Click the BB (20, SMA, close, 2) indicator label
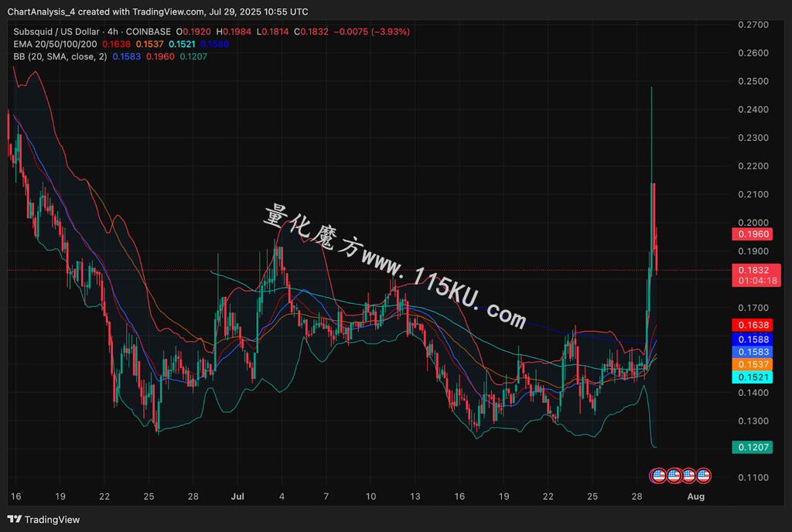The image size is (792, 532). pos(60,56)
